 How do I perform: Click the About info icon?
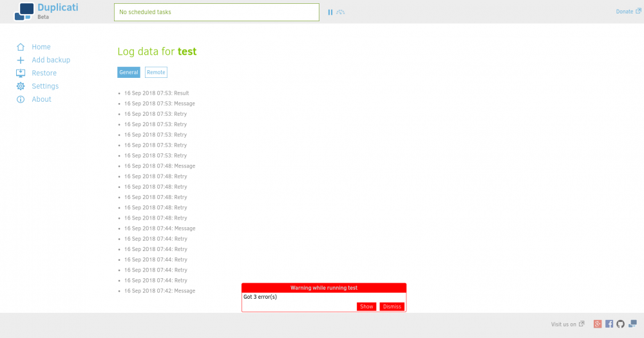coord(21,99)
